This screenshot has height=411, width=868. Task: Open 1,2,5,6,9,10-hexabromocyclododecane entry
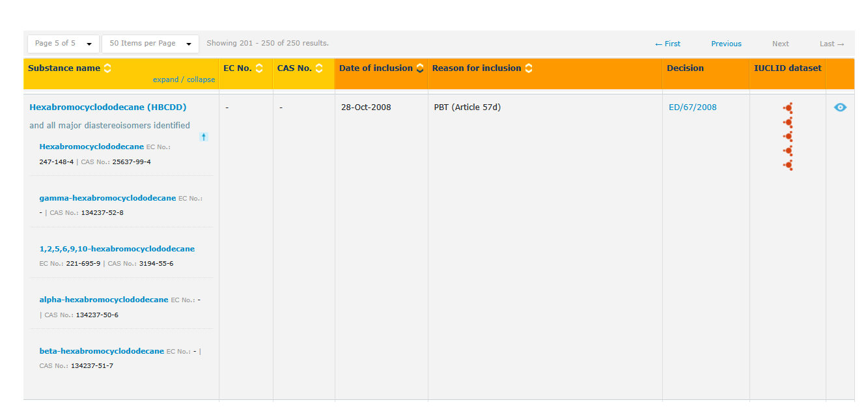coord(117,249)
